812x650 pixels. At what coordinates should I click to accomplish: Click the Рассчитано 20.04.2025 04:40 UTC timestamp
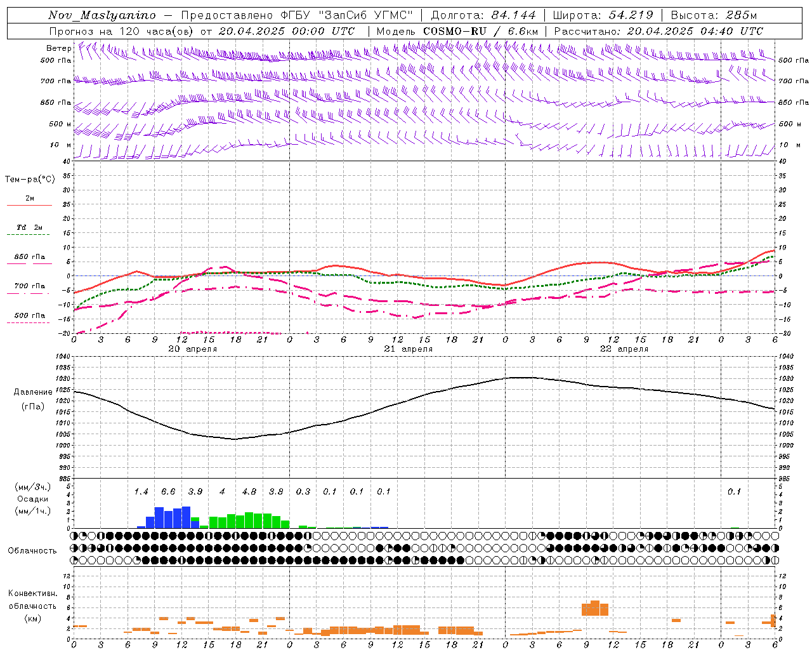tap(658, 31)
